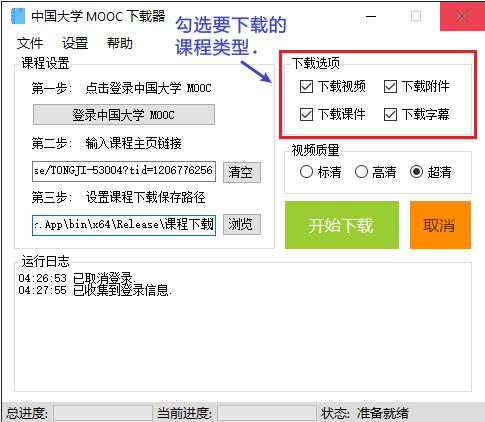Click the orange 取消 button
Screen dimensions: 485x422
pos(440,225)
